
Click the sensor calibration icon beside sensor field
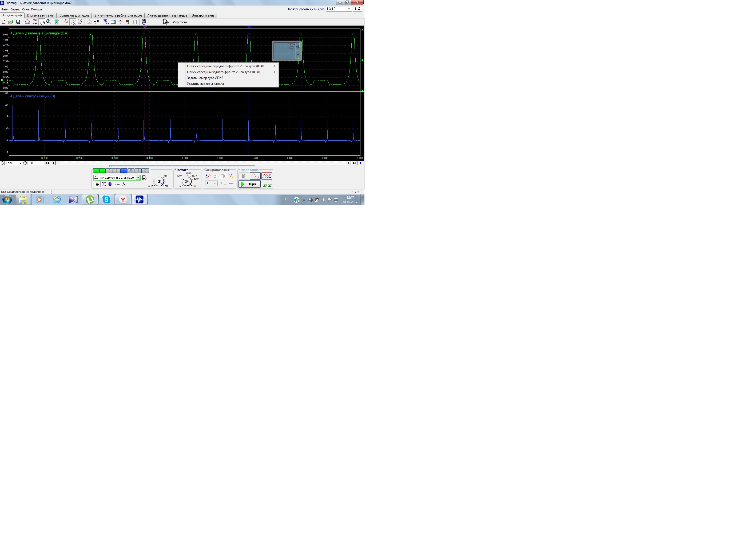[144, 178]
